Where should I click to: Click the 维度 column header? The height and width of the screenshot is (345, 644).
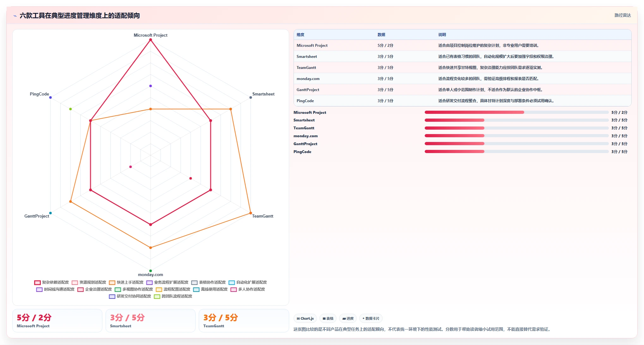301,35
